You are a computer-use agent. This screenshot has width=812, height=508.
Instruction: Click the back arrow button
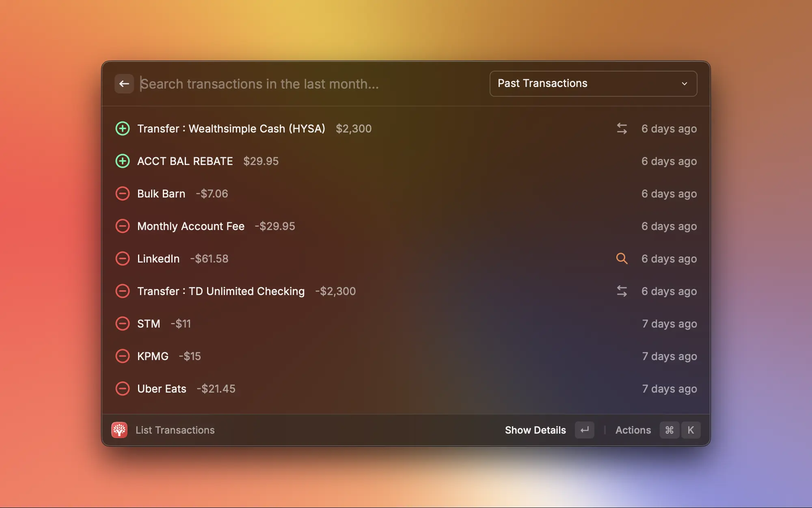tap(124, 84)
